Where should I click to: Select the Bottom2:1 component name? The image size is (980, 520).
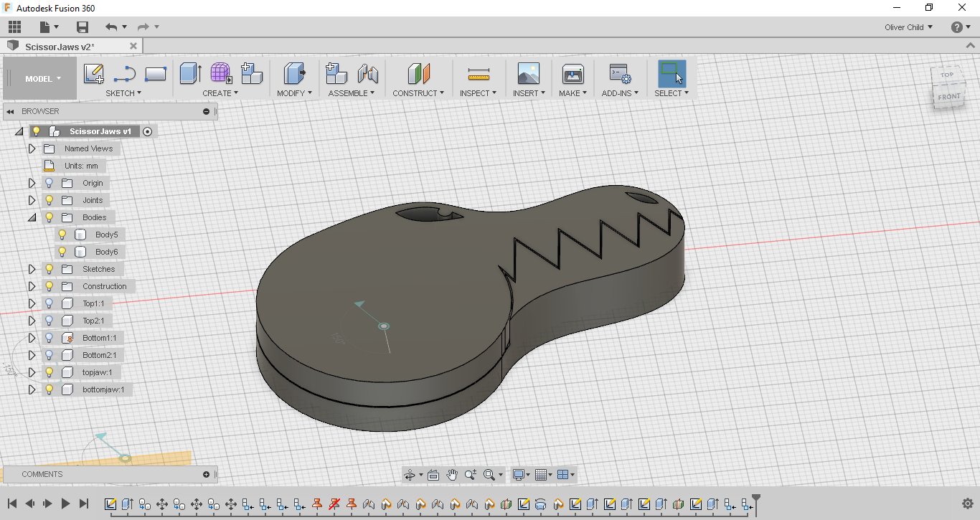[99, 355]
